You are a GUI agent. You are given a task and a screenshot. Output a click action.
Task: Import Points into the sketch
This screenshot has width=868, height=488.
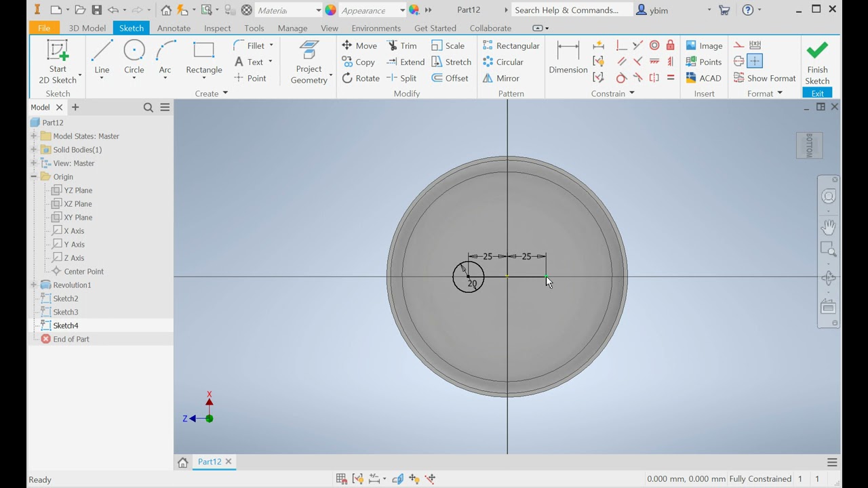tap(703, 62)
